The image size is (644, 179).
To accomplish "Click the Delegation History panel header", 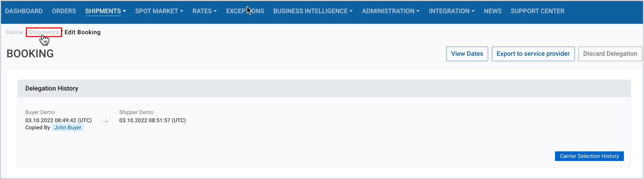I will (324, 88).
